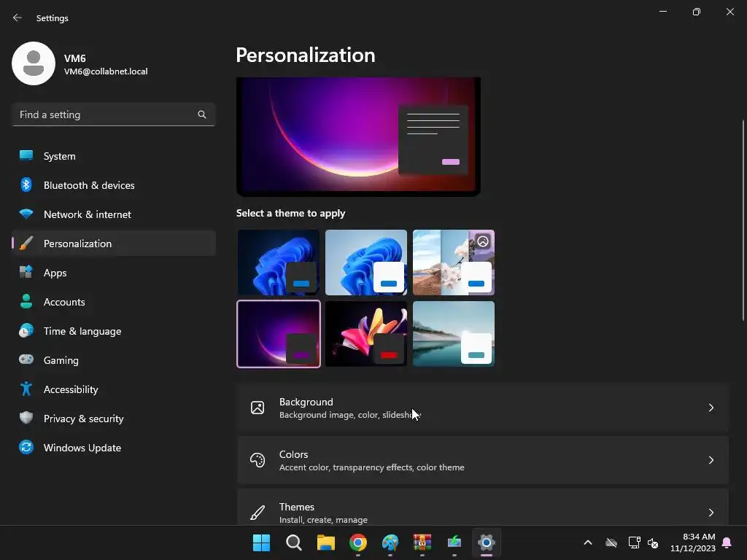Open the Background settings row
Image resolution: width=747 pixels, height=560 pixels.
(x=483, y=408)
